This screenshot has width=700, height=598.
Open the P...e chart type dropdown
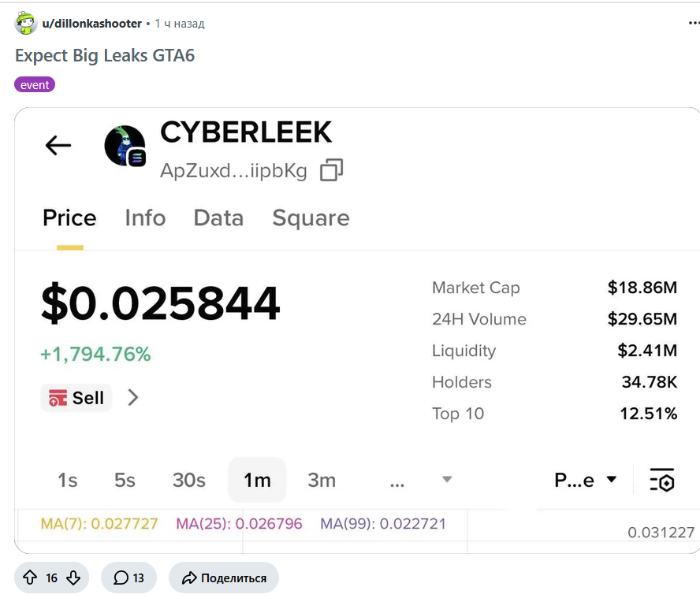pos(585,480)
